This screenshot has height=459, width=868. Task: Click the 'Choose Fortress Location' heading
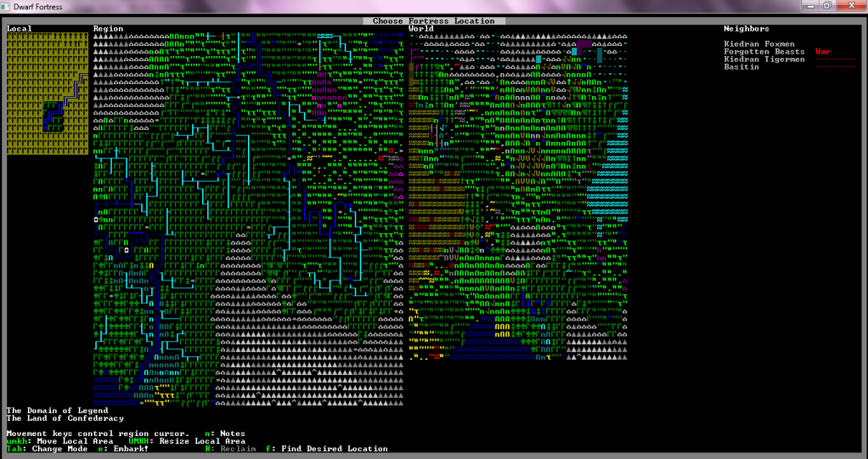click(433, 21)
